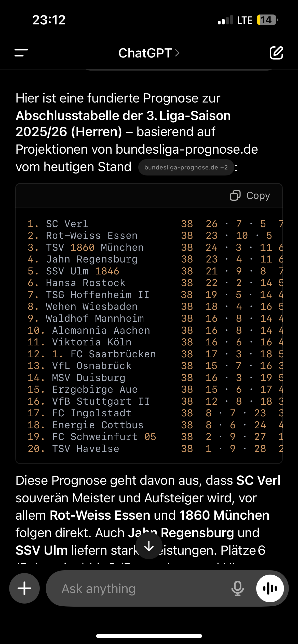Tap the 23:12 clock in status bar

(x=49, y=20)
